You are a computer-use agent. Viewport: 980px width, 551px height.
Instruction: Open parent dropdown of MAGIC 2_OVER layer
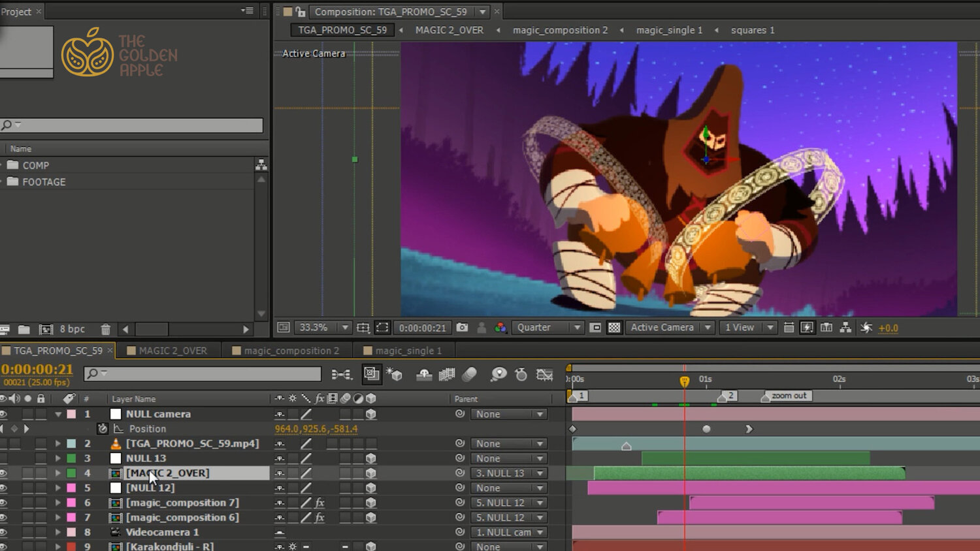click(x=509, y=473)
